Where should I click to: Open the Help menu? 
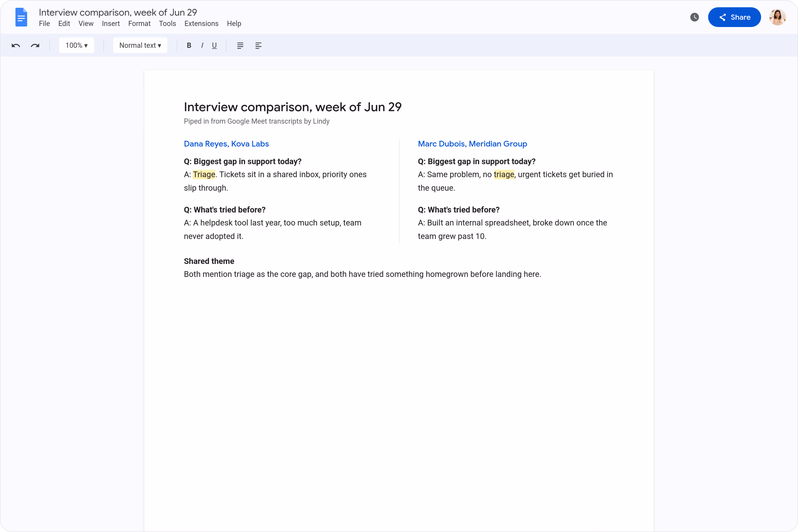click(x=234, y=24)
